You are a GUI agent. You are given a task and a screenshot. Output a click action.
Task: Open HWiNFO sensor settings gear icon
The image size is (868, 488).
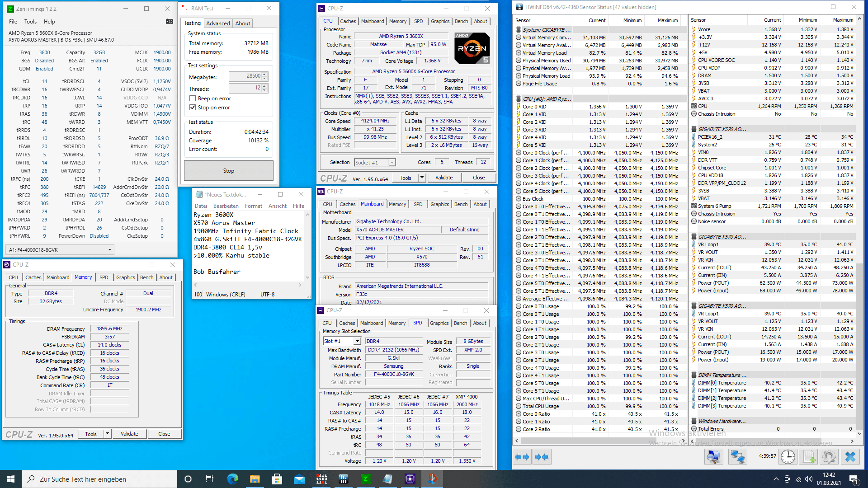(829, 457)
